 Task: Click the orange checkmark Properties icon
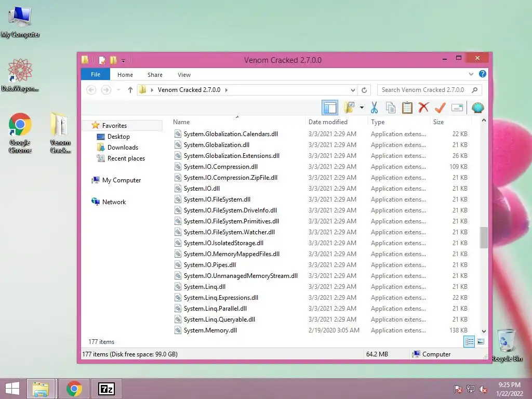point(440,108)
